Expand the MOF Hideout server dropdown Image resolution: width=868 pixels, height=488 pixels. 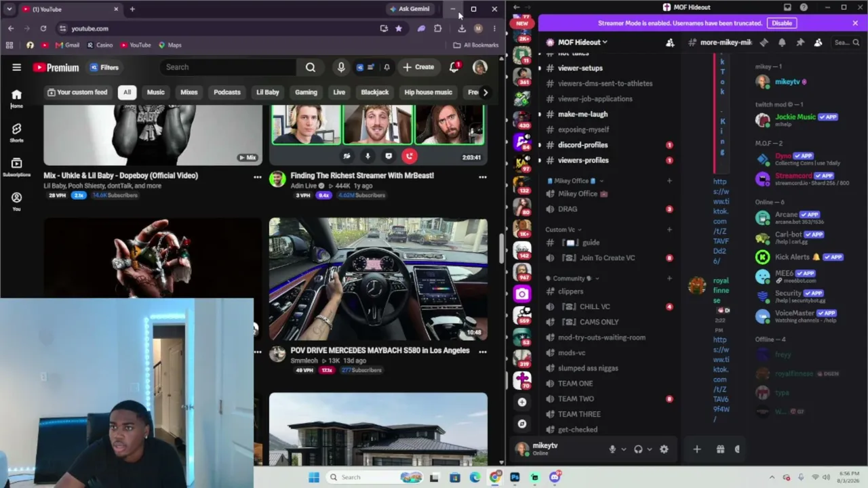coord(583,42)
